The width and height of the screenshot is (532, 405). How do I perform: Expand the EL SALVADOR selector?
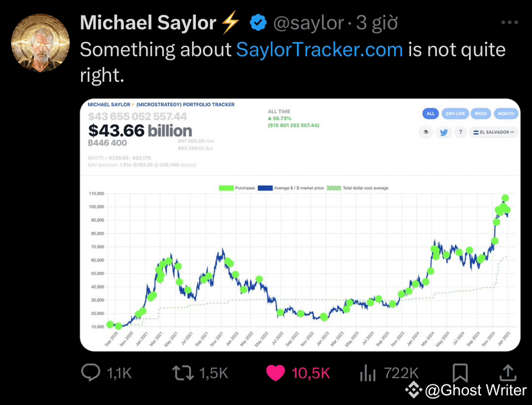tap(493, 132)
